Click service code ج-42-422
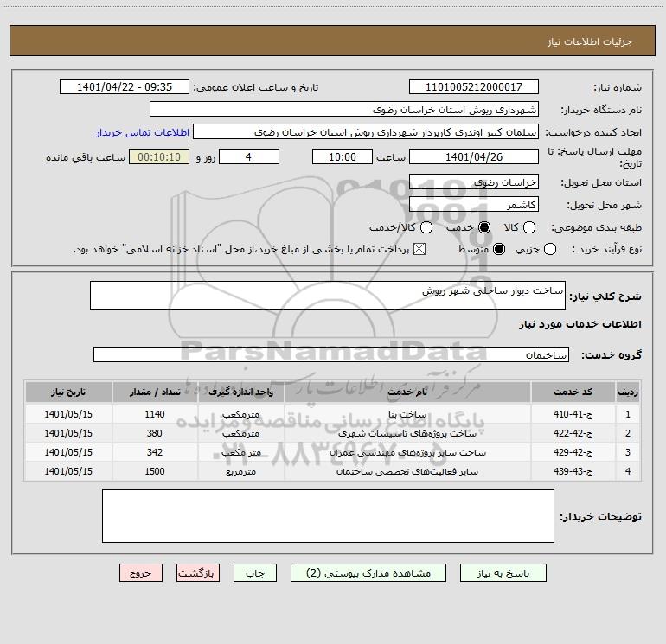Viewport: 666px width, 644px height. coord(573,433)
